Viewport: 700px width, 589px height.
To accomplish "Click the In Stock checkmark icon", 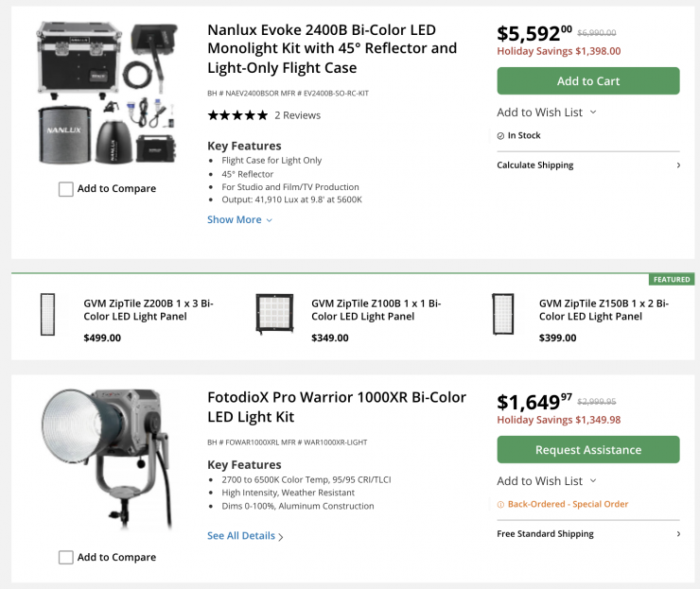I will [x=501, y=136].
